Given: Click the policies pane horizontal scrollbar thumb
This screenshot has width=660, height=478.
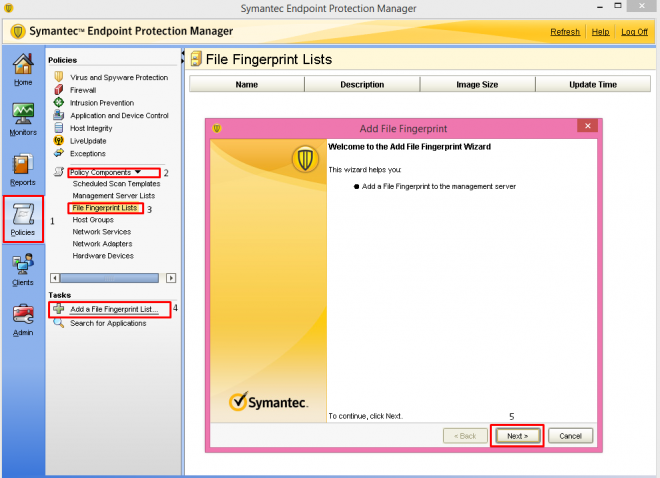Looking at the screenshot, I should coord(109,278).
